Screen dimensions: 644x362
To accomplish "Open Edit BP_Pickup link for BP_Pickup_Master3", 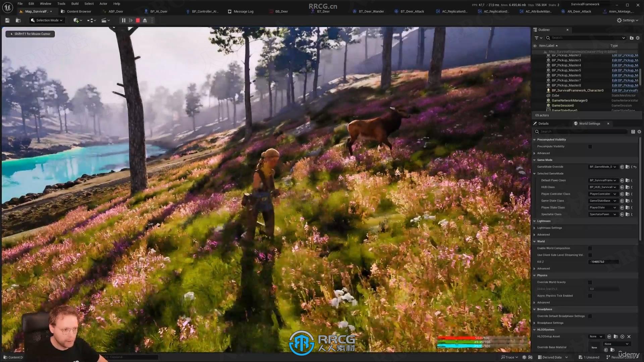I will pos(625,60).
